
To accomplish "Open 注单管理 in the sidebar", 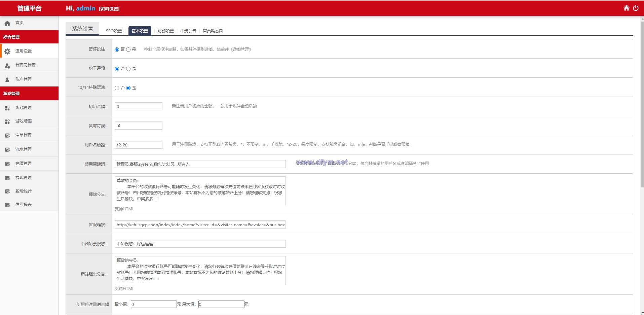I will [x=29, y=135].
